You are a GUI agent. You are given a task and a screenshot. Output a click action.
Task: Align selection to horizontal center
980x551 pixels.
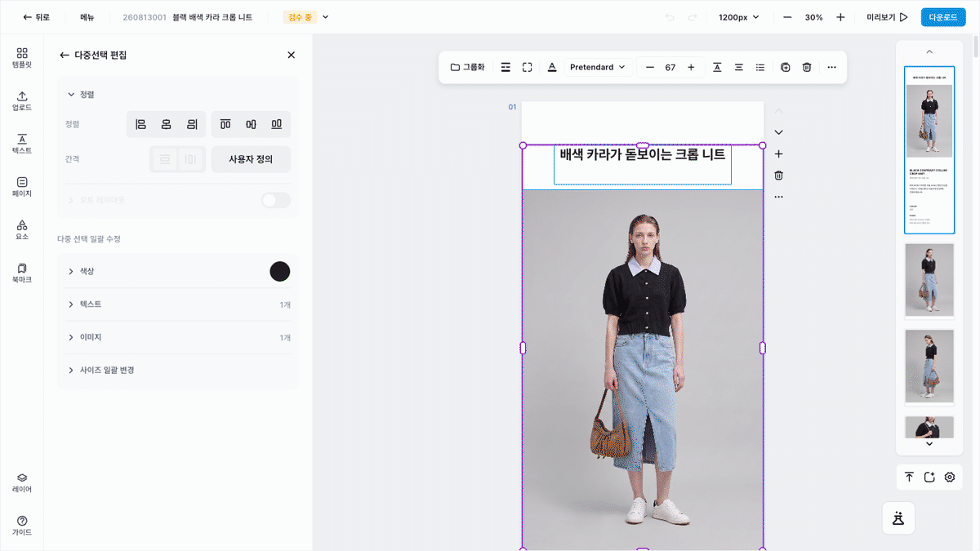(166, 124)
